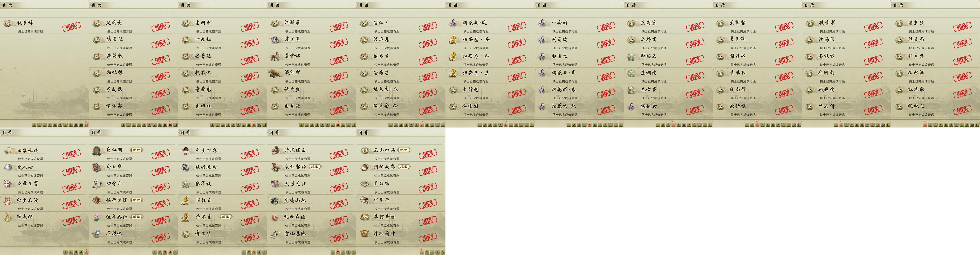Click the lion dance icon of 庆舞良宵

click(8, 184)
